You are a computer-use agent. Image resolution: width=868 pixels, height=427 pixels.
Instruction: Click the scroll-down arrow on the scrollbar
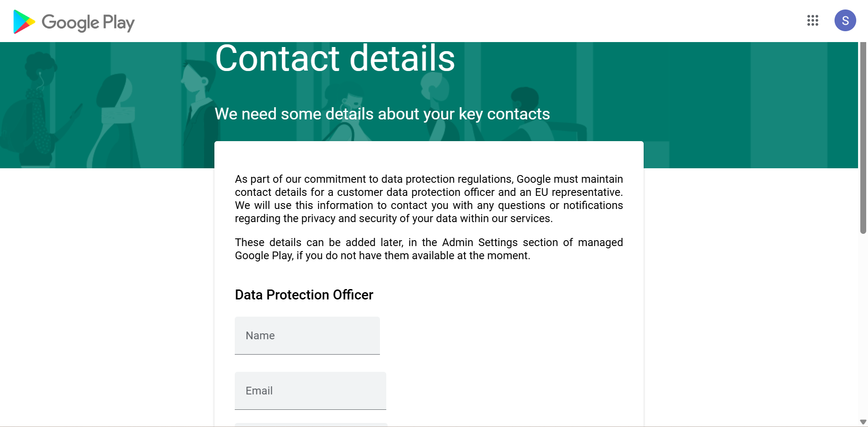(x=863, y=422)
